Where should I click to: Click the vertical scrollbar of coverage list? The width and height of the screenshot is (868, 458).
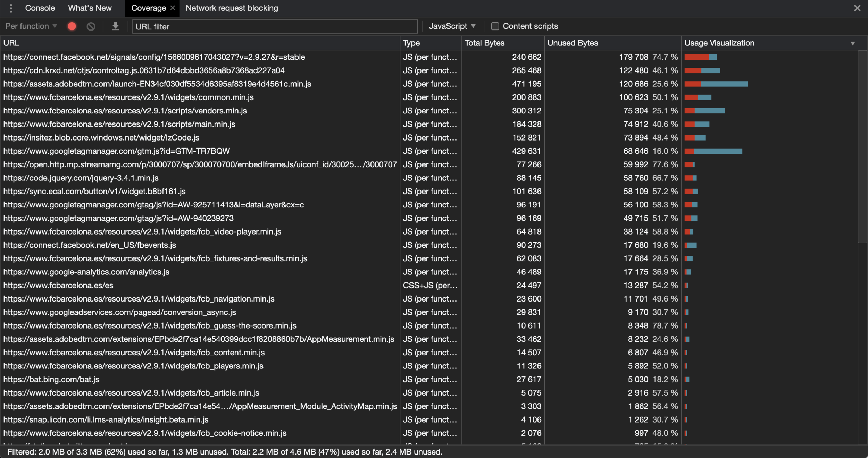(862, 146)
